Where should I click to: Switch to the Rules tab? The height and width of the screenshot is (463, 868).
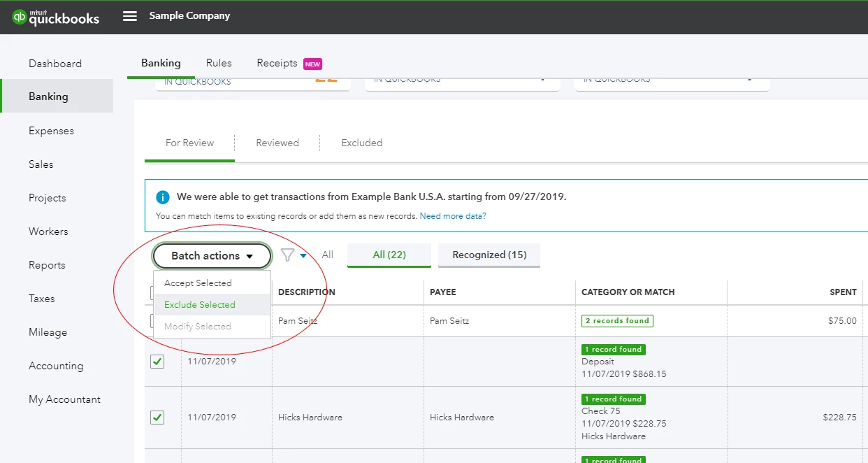[x=219, y=63]
